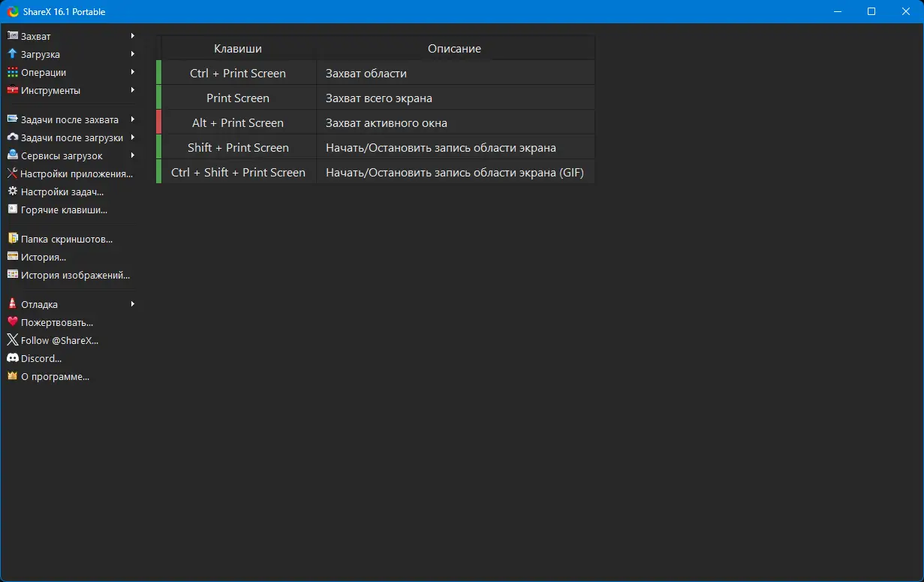
Task: Expand the Загрузка submenu arrow
Action: tap(132, 54)
